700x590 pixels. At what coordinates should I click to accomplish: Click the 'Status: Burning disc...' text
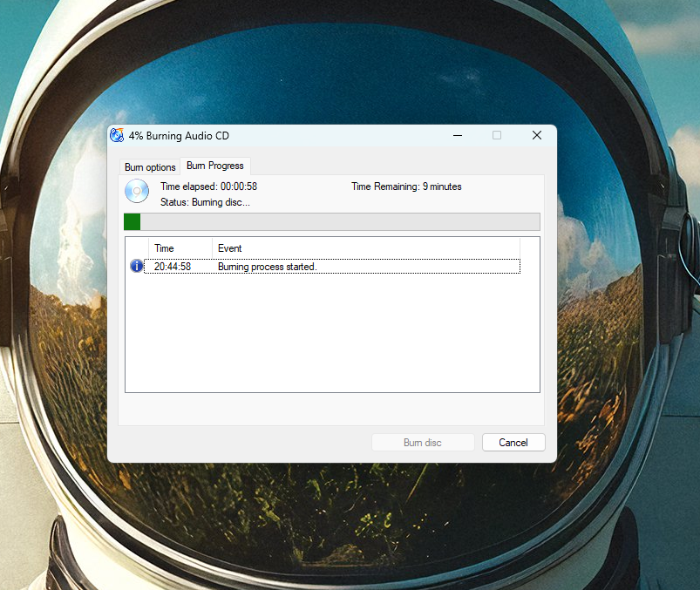(205, 202)
